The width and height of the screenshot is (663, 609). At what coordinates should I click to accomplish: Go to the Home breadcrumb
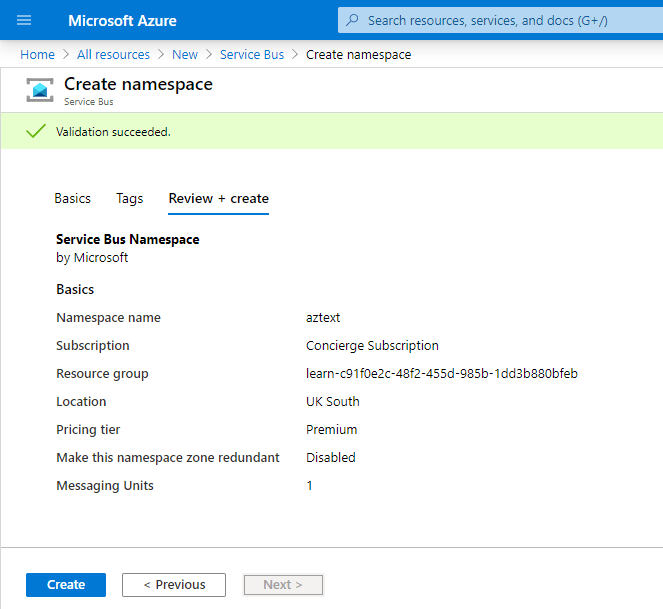[x=37, y=55]
